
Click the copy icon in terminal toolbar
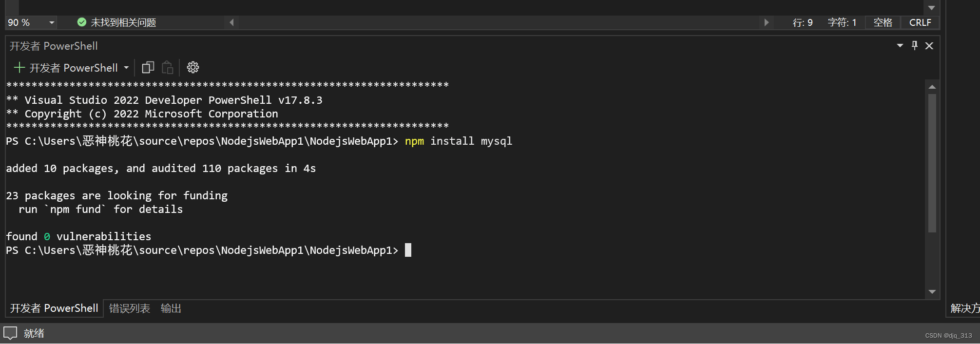(148, 67)
